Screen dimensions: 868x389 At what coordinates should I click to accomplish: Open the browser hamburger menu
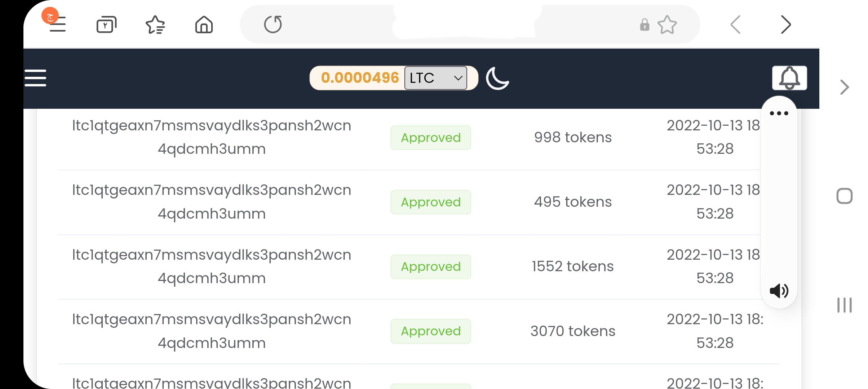(57, 24)
